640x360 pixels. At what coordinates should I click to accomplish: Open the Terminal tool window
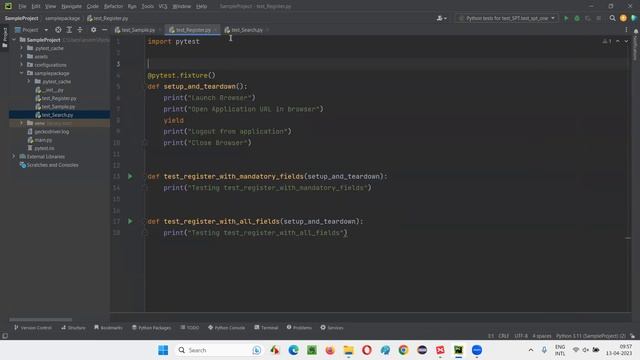[266, 328]
